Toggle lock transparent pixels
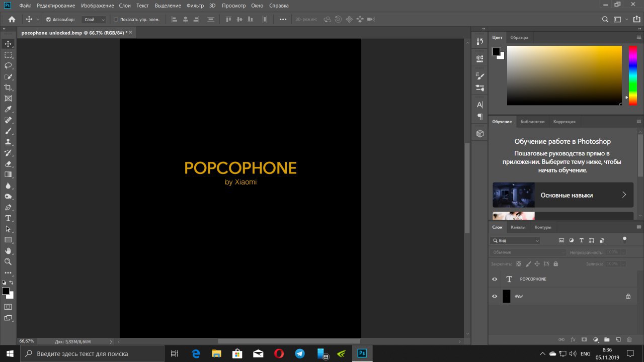Screen dimensions: 644x362 [520, 264]
